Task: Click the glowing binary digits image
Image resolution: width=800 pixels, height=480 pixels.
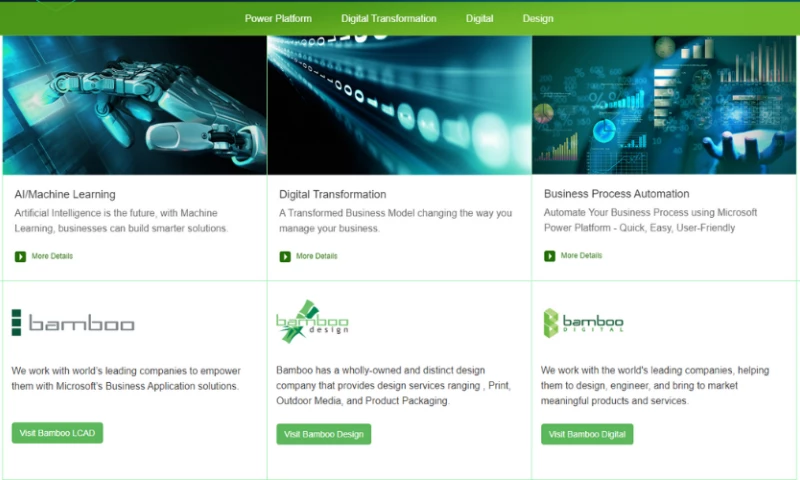Action: coord(399,105)
